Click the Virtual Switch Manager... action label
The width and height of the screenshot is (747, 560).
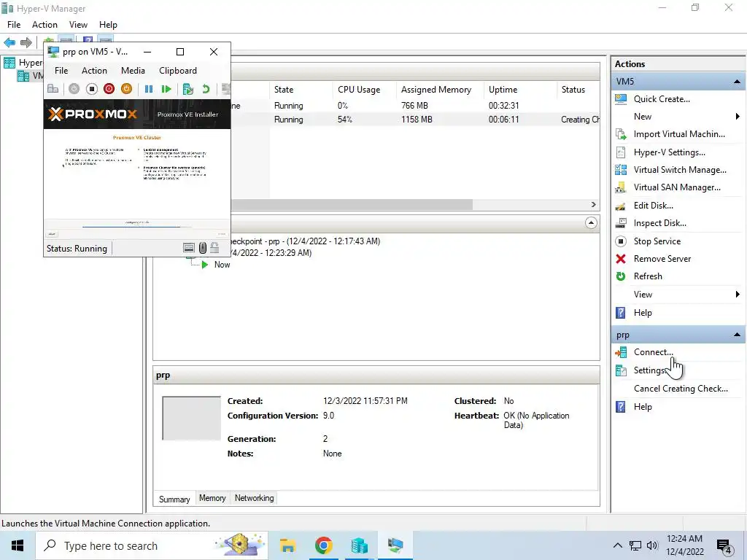click(x=680, y=169)
